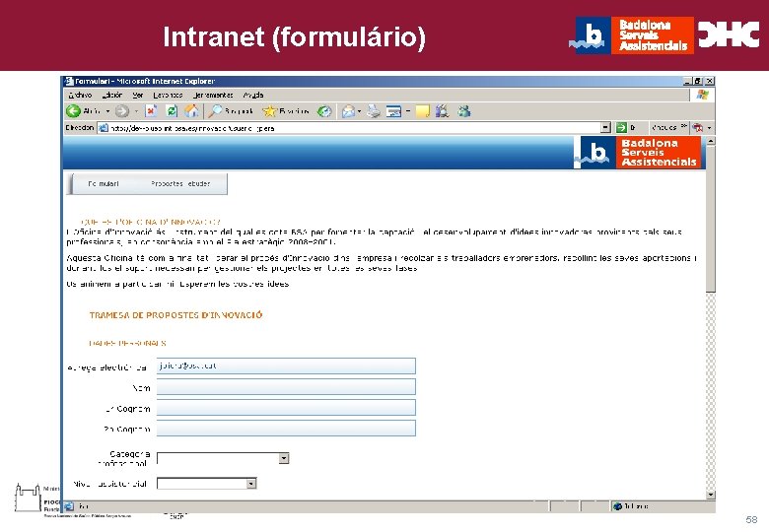Click the Windows flag logo throbber
Viewport: 769px width, 532px height.
702,95
